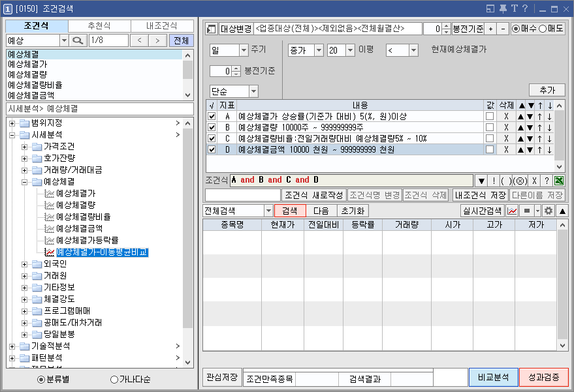574x392 pixels.
Task: Tick the 값 checkbox for row A
Action: (490, 117)
